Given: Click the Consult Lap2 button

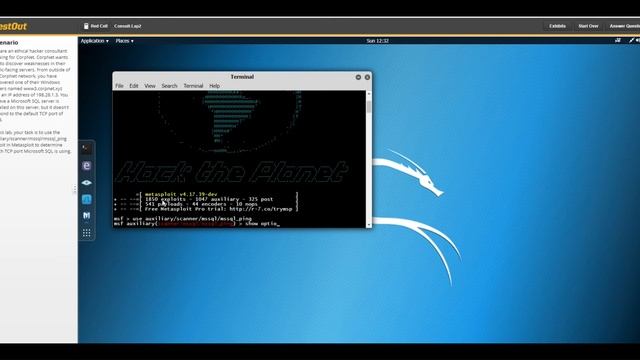Looking at the screenshot, I should click(127, 26).
